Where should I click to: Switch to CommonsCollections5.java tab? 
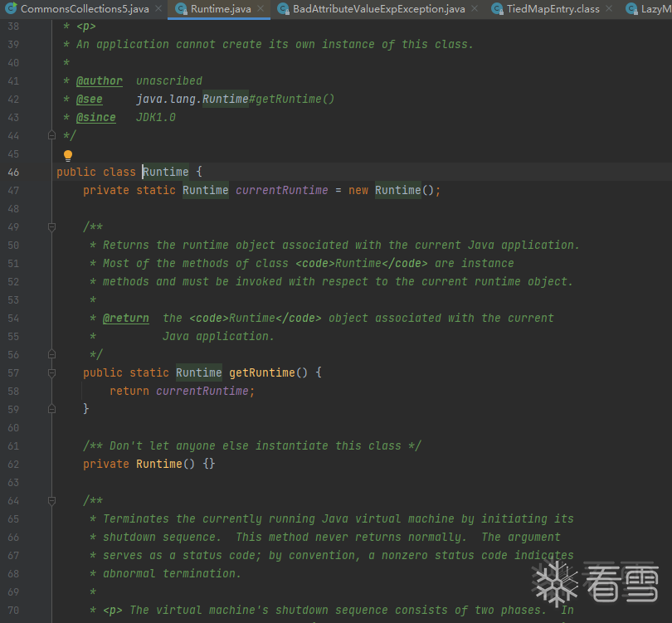[85, 9]
